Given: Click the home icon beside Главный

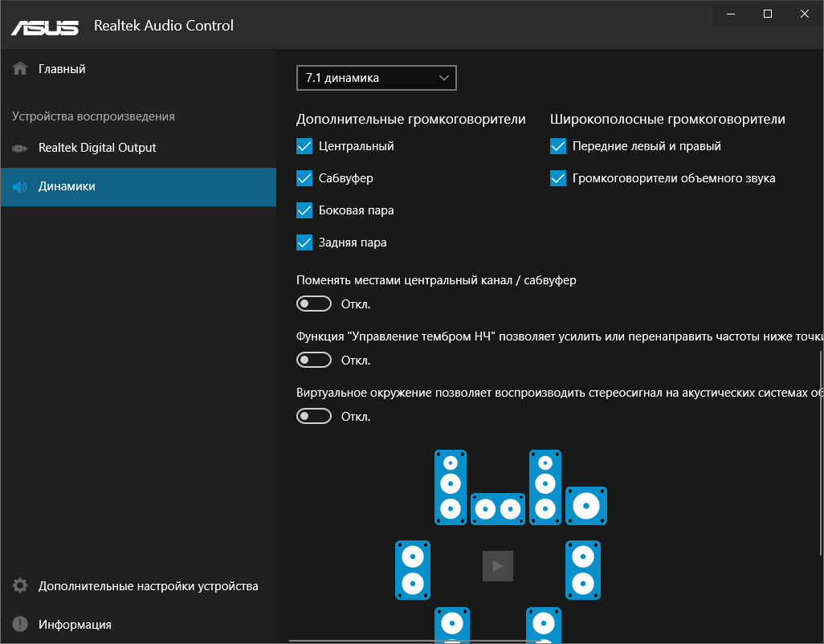Looking at the screenshot, I should (x=20, y=69).
